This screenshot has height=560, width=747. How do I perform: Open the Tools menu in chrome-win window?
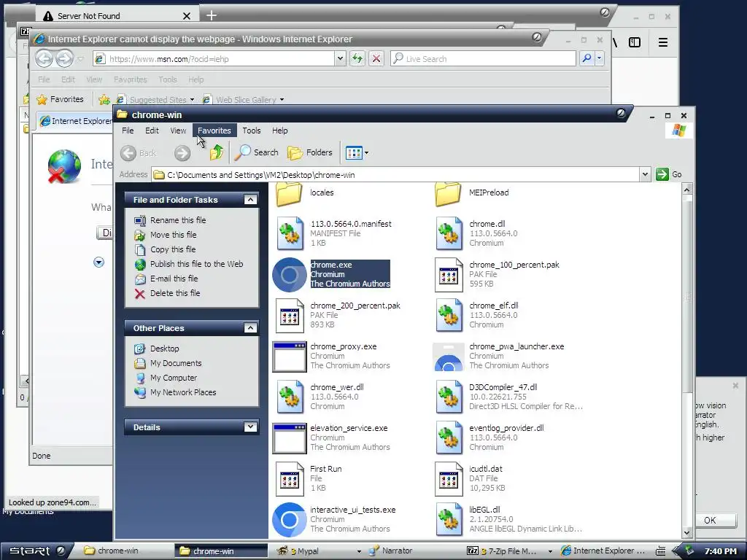point(252,131)
